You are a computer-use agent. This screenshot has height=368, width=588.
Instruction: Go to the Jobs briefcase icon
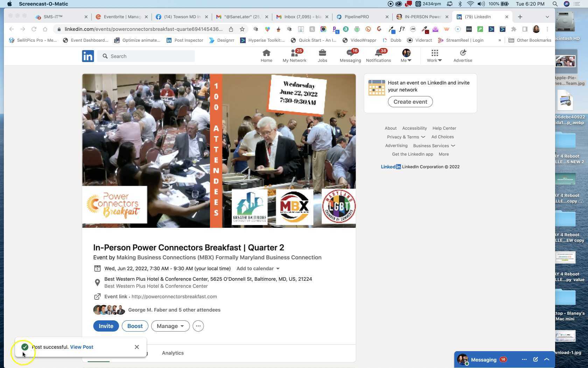point(322,53)
